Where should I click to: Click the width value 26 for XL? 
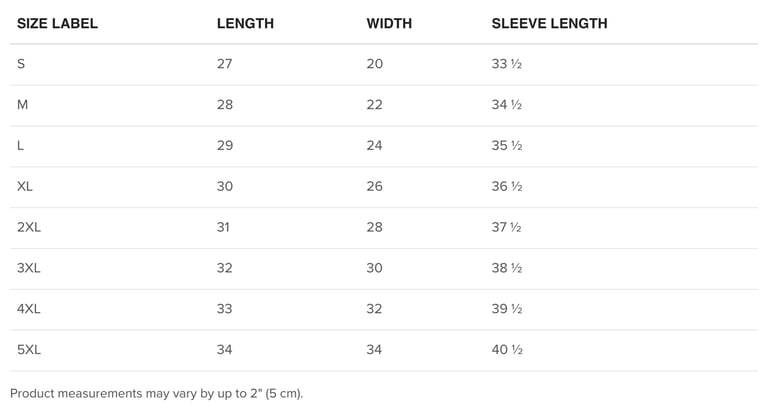pos(374,186)
